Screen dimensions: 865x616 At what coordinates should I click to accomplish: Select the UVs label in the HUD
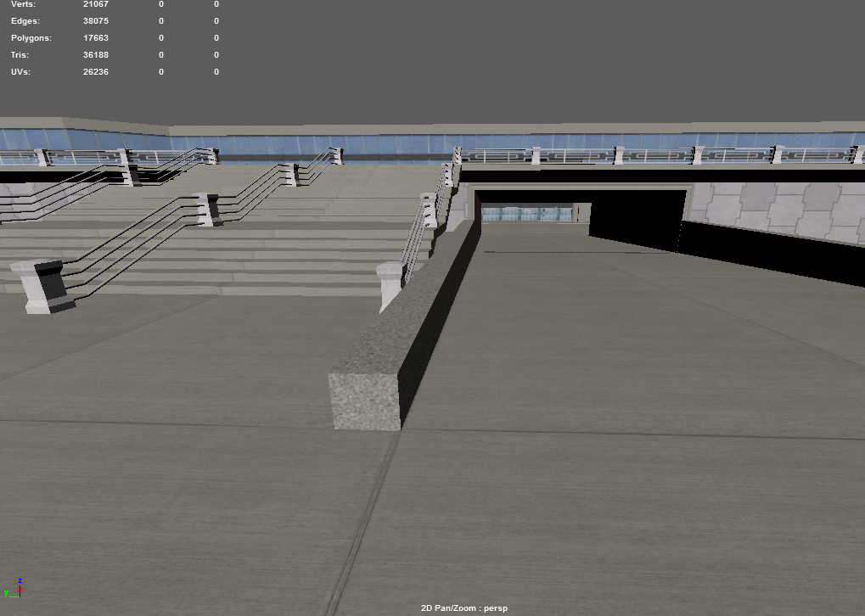coord(20,72)
